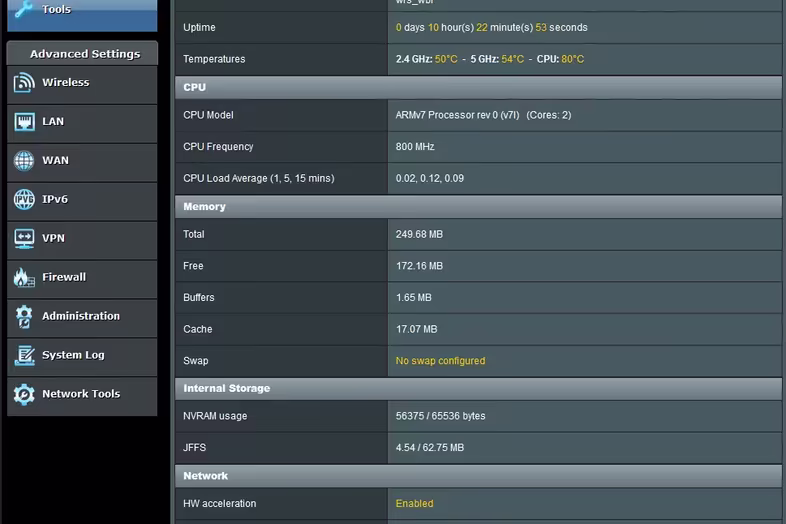Click the HW acceleration label
This screenshot has height=524, width=786.
click(x=220, y=503)
